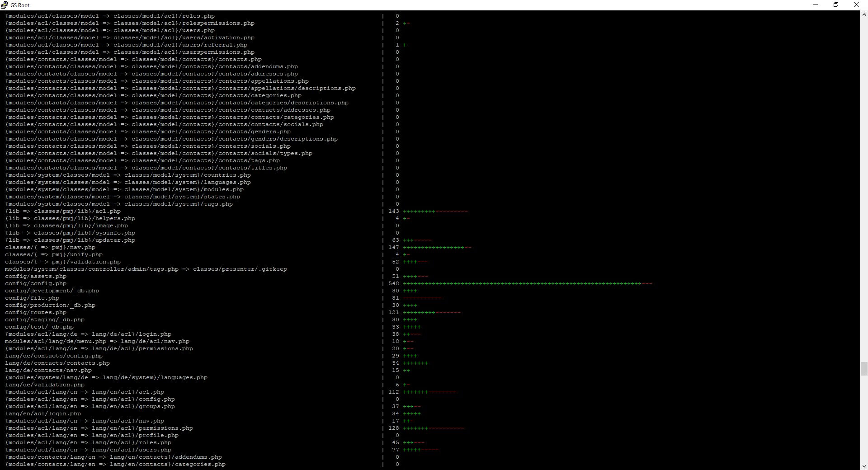Close the GS Root terminal window

click(856, 5)
